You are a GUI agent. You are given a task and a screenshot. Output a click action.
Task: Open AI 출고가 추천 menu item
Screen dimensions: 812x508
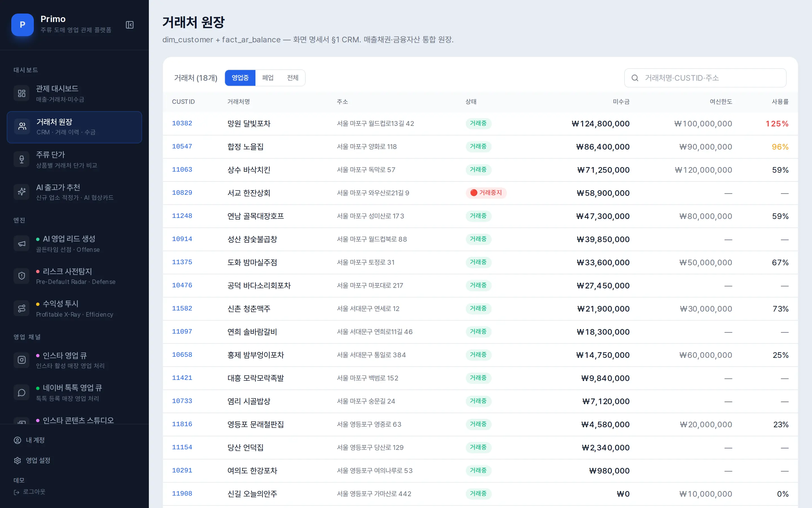pyautogui.click(x=74, y=192)
